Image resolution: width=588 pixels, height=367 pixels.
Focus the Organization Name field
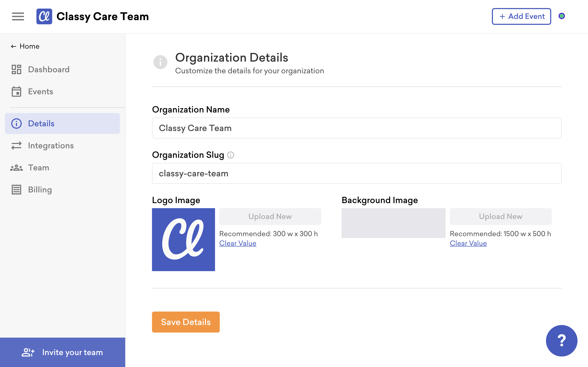(x=357, y=128)
